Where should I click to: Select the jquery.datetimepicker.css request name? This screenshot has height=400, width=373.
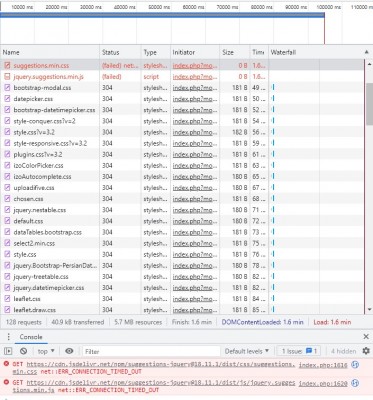coord(49,288)
